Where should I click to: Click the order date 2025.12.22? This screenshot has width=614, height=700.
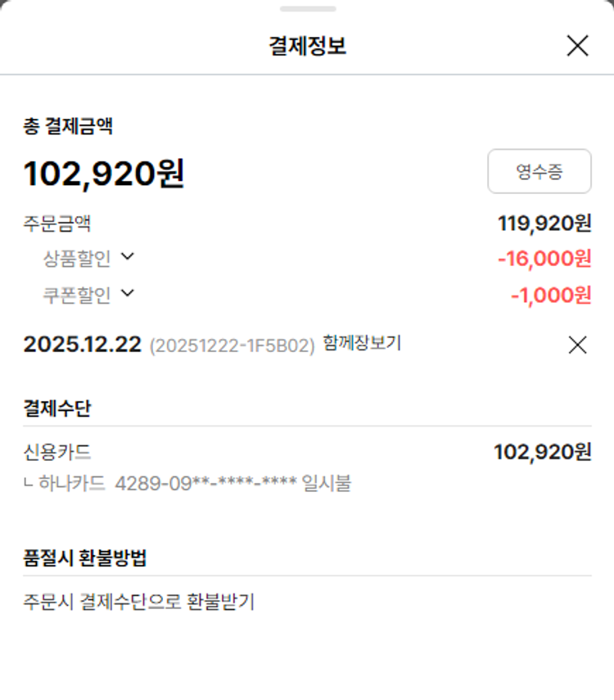coord(82,345)
